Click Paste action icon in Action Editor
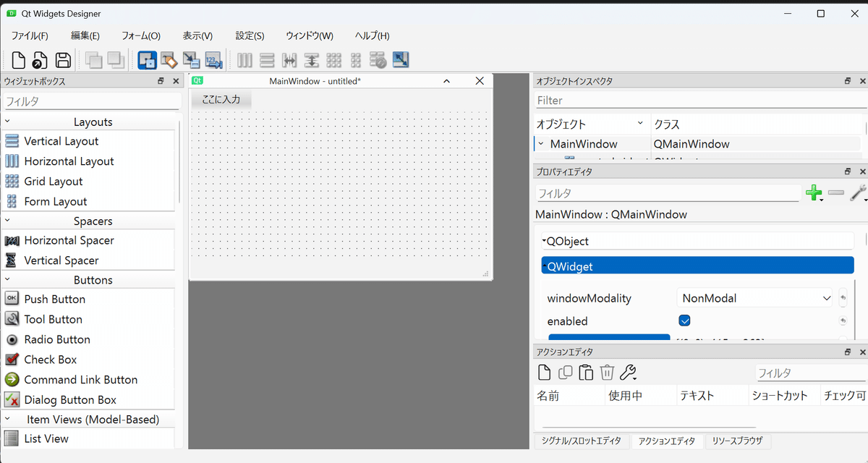The height and width of the screenshot is (463, 868). (586, 373)
